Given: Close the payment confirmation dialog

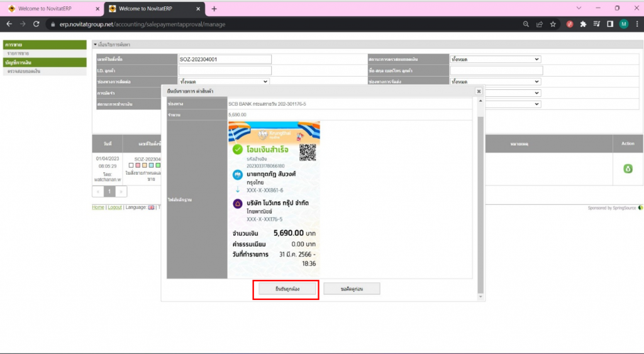Looking at the screenshot, I should 479,91.
